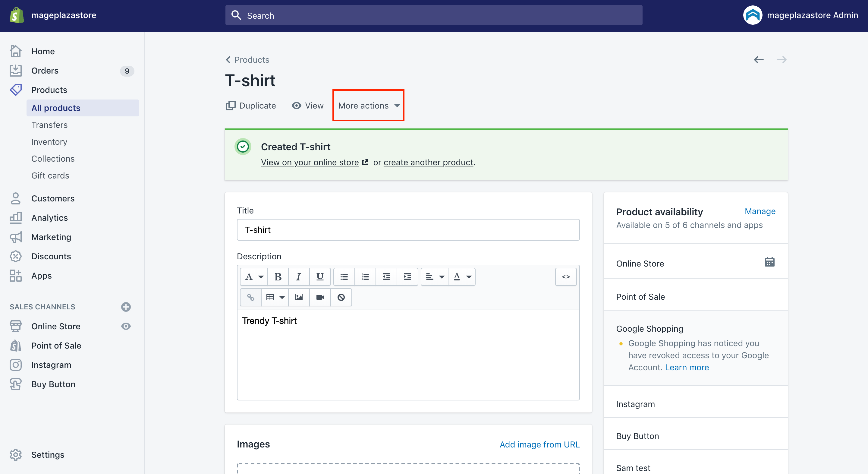Image resolution: width=868 pixels, height=474 pixels.
Task: Select the Products menu item
Action: (x=49, y=89)
